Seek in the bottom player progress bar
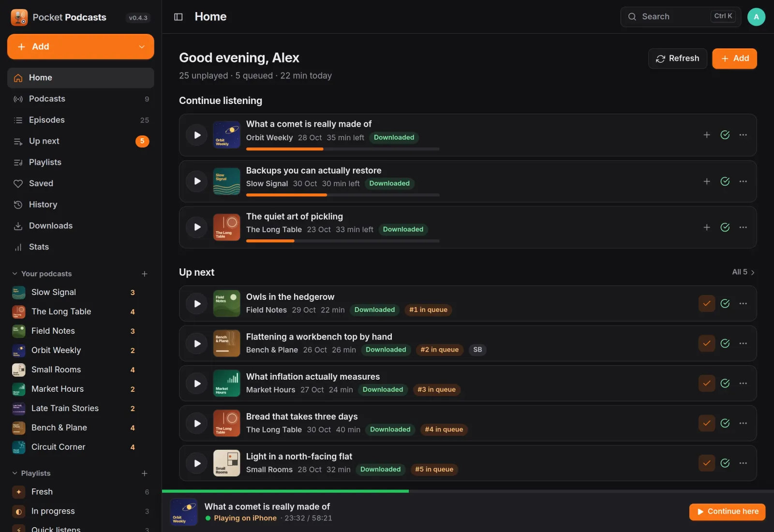Viewport: 774px width, 532px height. coord(468,491)
